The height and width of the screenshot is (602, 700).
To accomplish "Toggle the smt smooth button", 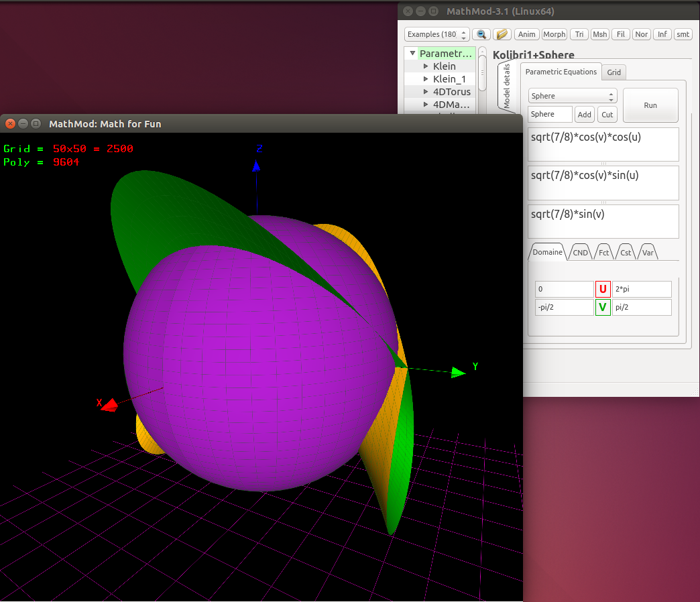I will tap(683, 34).
